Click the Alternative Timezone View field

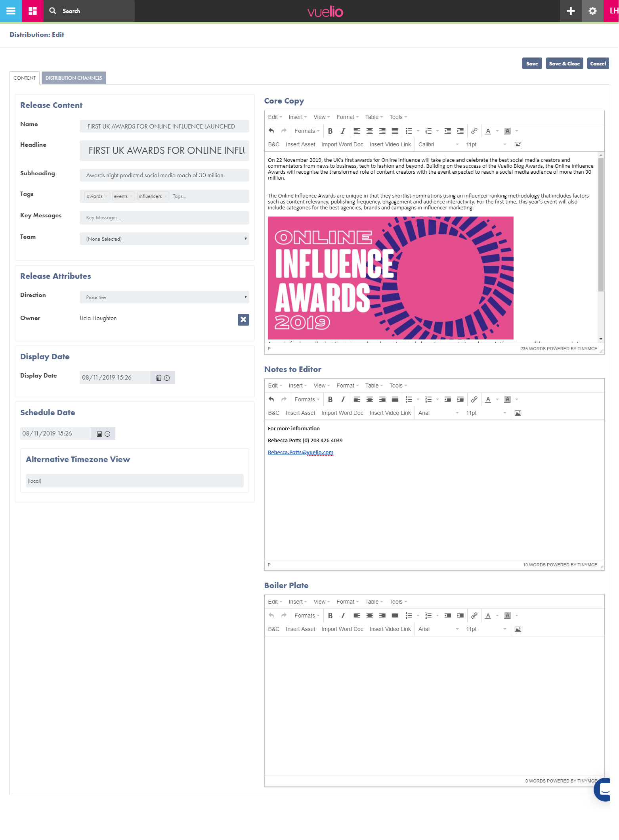[x=135, y=481]
